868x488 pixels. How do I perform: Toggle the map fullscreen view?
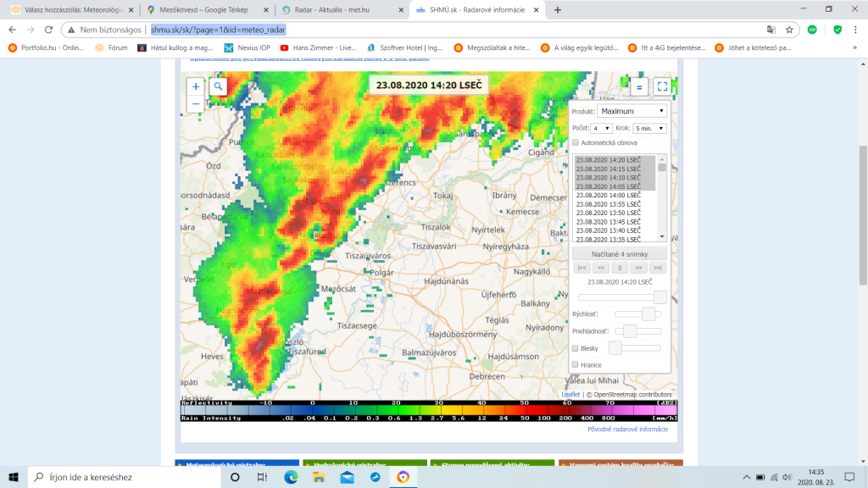[x=662, y=86]
